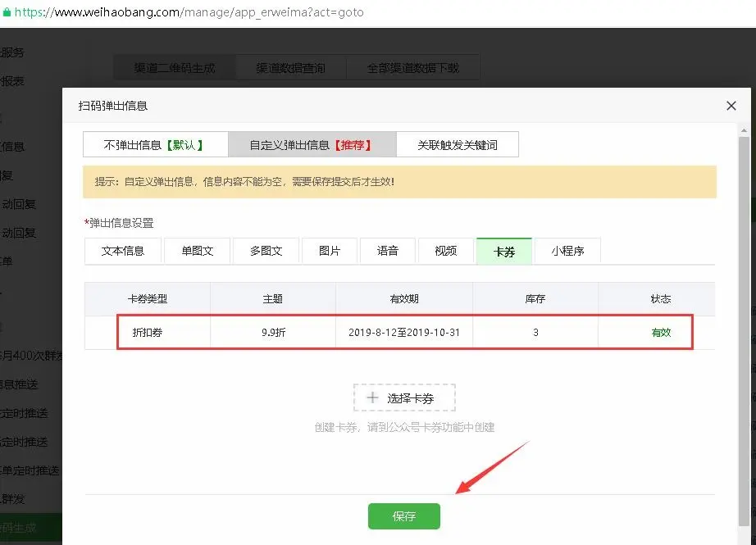Select the 关联触发关键词 tab
The height and width of the screenshot is (545, 756).
(x=457, y=144)
